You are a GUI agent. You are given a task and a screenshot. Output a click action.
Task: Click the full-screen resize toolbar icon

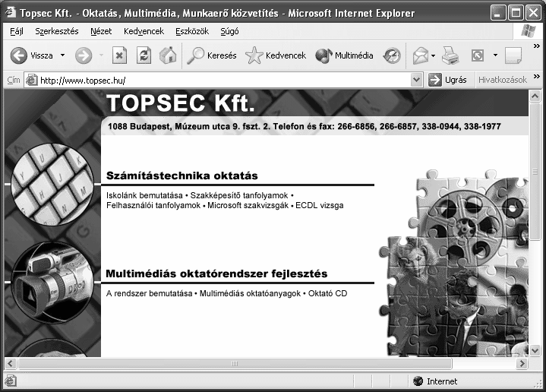(x=478, y=55)
